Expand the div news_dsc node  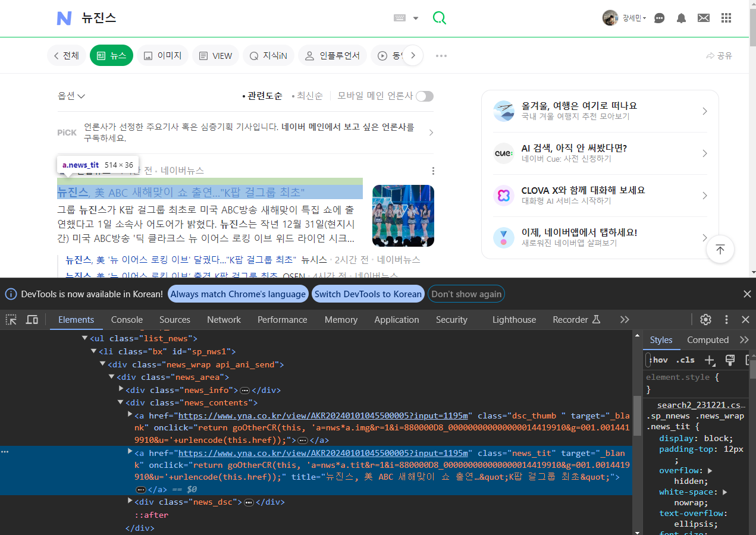pos(130,501)
